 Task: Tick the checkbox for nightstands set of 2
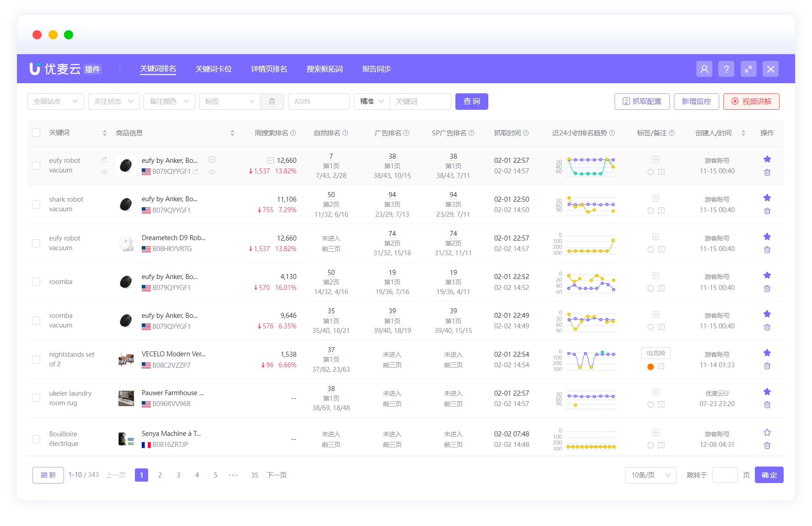click(36, 360)
